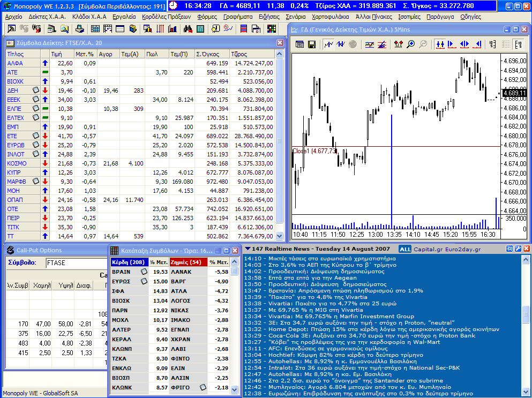Click the green spreadsheet icon
The height and width of the screenshot is (398, 532).
tap(200, 29)
